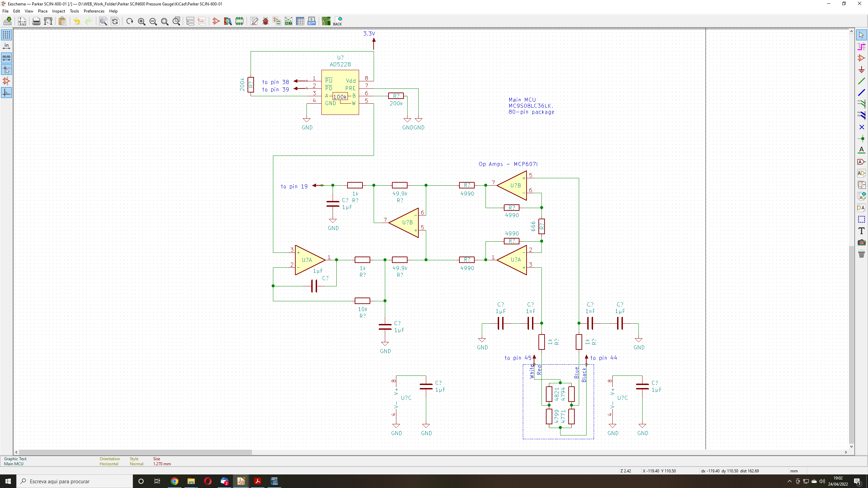Select the Place Junction tool
Image resolution: width=868 pixels, height=488 pixels.
[x=862, y=139]
